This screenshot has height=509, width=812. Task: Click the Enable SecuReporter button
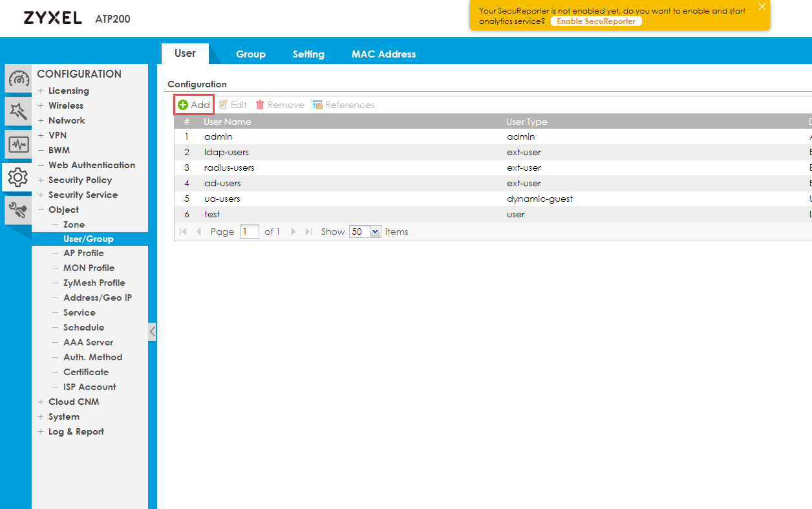[595, 21]
